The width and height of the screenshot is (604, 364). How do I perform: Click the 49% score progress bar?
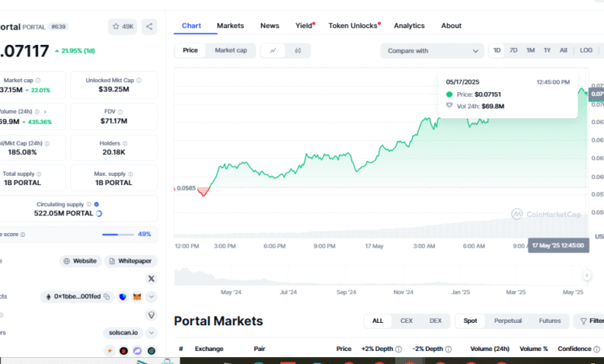[118, 235]
